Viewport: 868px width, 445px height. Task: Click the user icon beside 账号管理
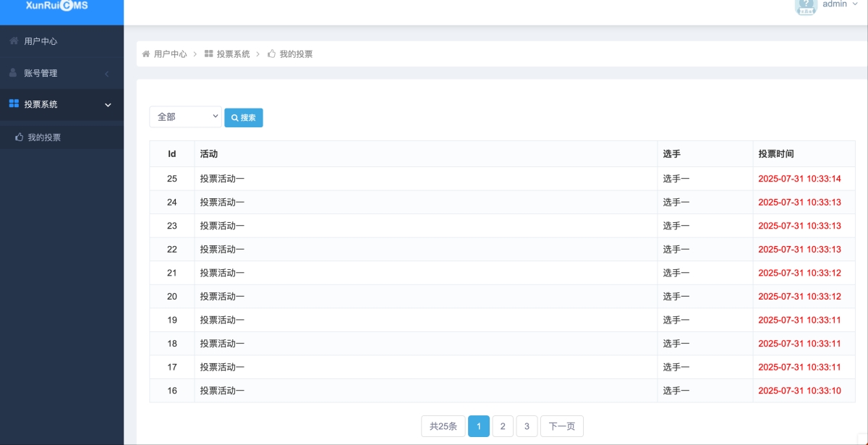coord(14,72)
